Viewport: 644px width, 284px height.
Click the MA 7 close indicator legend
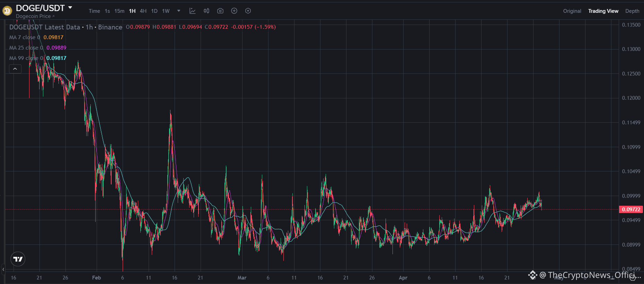(x=36, y=37)
